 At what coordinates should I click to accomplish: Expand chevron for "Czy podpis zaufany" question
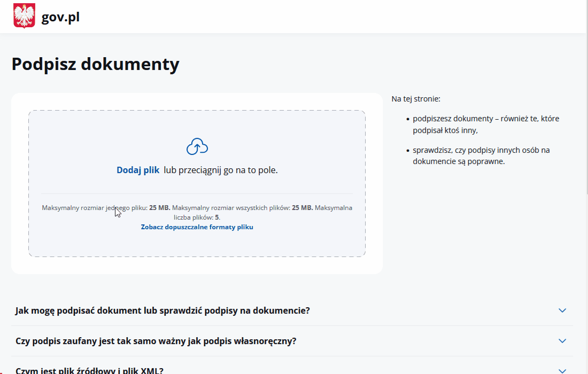pos(562,341)
